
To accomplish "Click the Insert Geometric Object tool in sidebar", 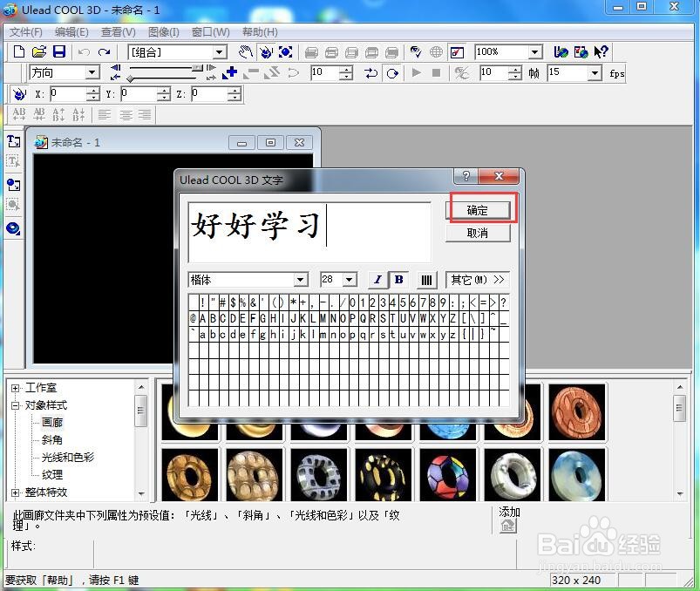I will point(13,228).
